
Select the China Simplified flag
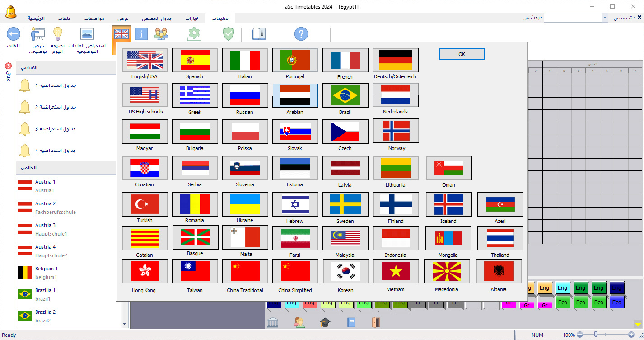point(295,271)
